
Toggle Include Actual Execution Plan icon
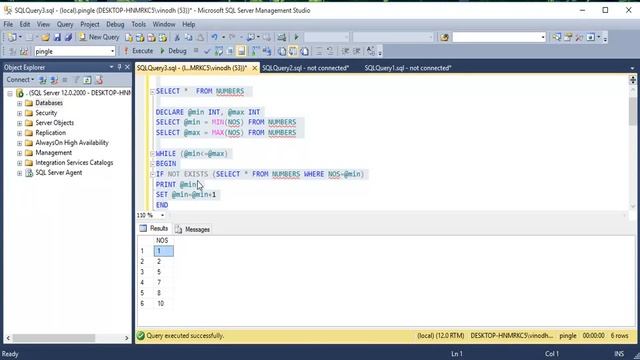pyautogui.click(x=256, y=51)
